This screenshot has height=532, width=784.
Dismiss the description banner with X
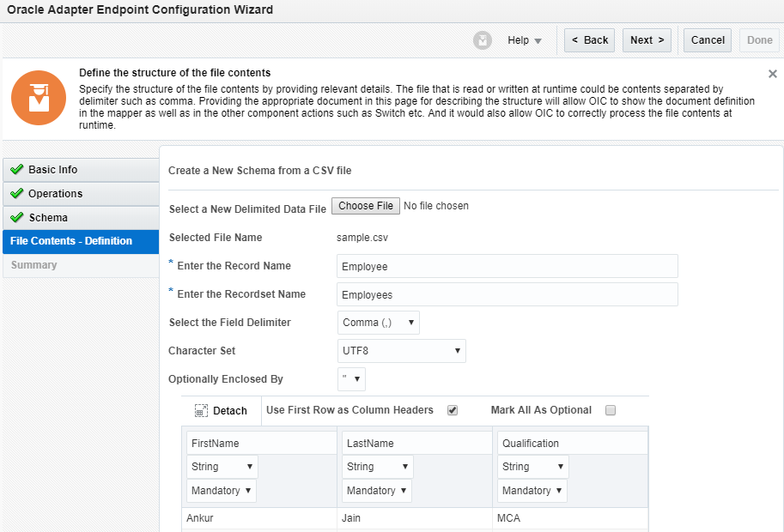click(772, 75)
